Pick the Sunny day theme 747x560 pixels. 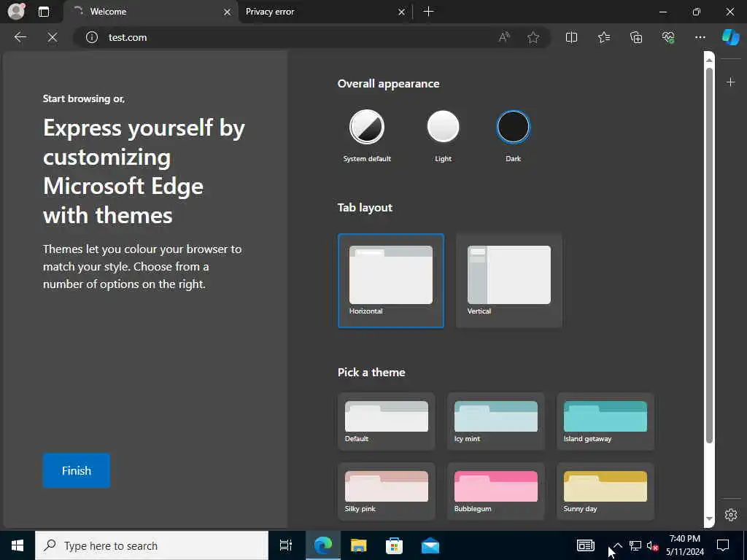[x=605, y=491]
